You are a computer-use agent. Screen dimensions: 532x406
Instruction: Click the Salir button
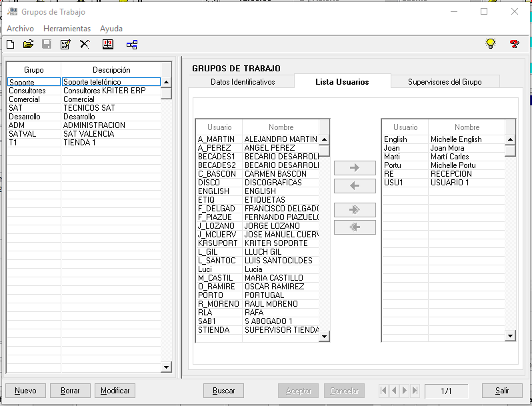point(502,391)
